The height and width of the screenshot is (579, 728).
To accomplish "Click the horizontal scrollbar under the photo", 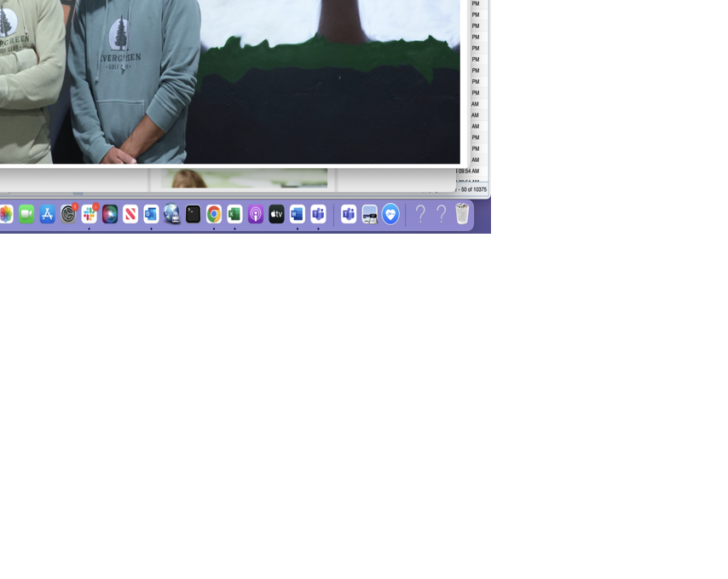I will pyautogui.click(x=78, y=194).
